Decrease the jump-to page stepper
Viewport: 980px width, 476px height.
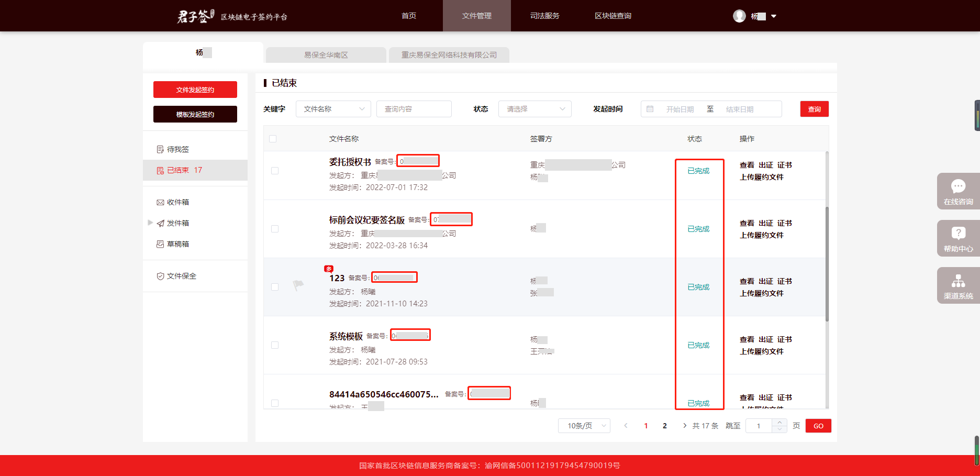coord(779,429)
